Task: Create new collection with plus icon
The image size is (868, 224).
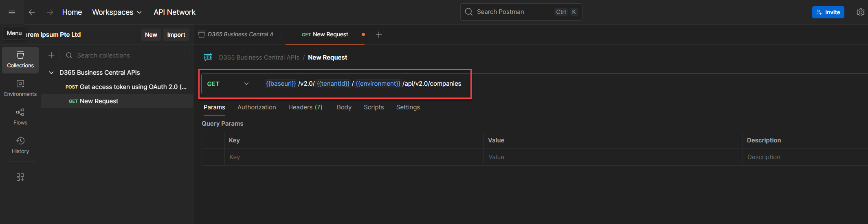Action: [x=51, y=55]
